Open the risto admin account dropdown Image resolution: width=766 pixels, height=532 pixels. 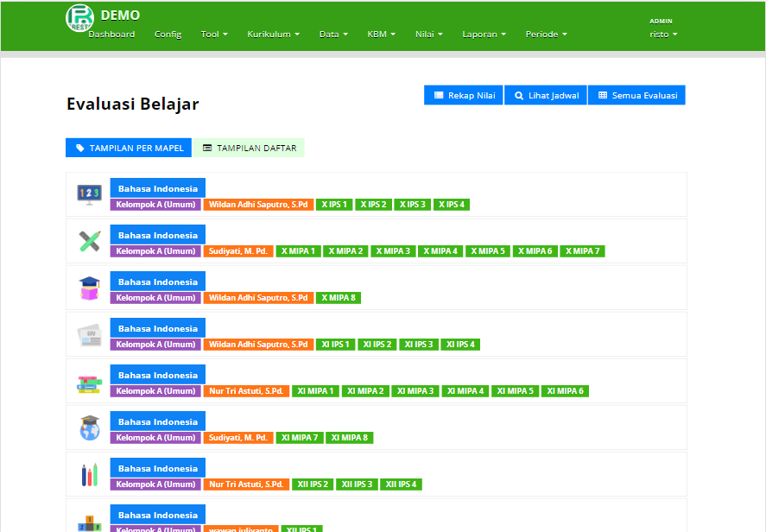pyautogui.click(x=662, y=35)
